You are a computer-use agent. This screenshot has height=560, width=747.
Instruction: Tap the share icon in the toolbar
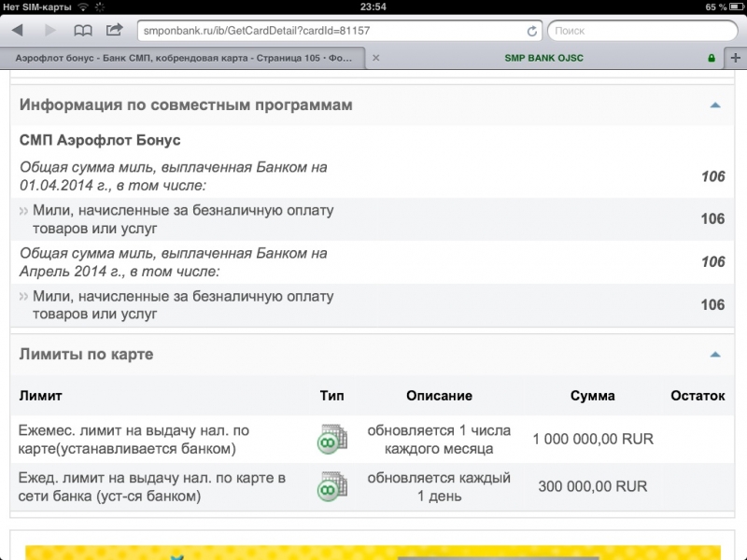[115, 31]
